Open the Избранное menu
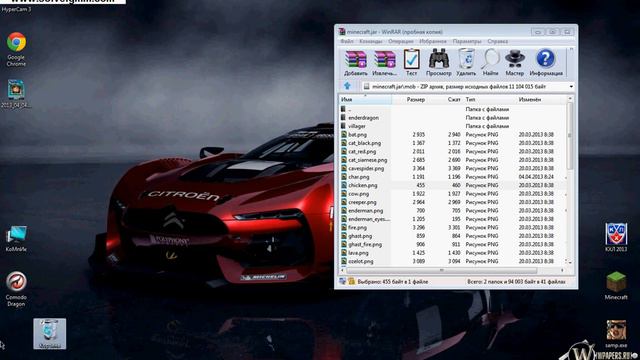Image resolution: width=640 pixels, height=360 pixels. pyautogui.click(x=433, y=41)
